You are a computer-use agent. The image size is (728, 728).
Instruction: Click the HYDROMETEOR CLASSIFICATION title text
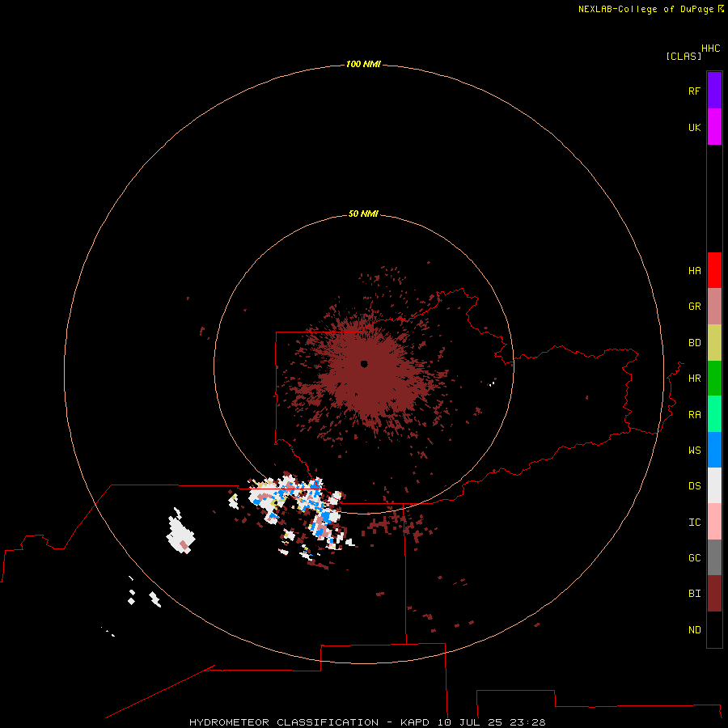[x=284, y=722]
